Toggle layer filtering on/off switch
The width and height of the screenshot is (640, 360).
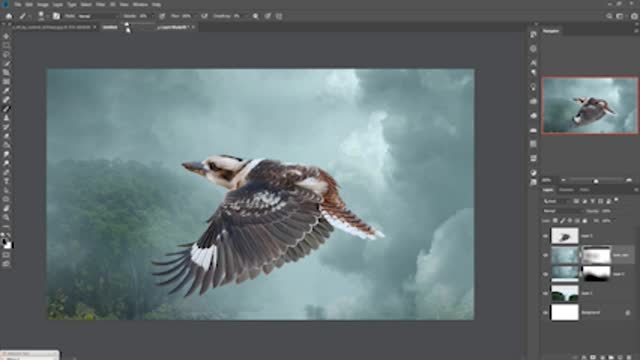coord(616,200)
